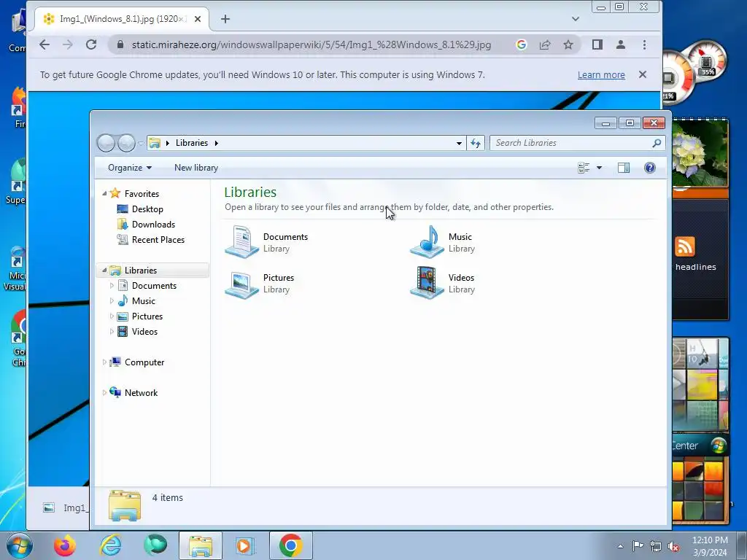This screenshot has width=747, height=560.
Task: Reload the page in Chrome
Action: point(91,44)
